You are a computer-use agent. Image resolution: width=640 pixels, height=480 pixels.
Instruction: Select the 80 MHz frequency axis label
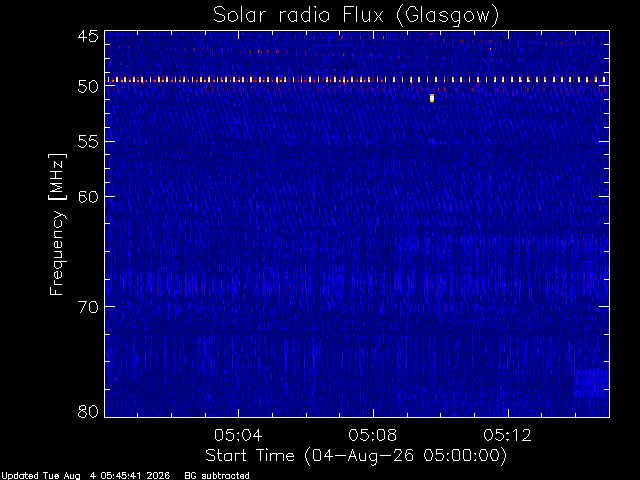pos(88,411)
